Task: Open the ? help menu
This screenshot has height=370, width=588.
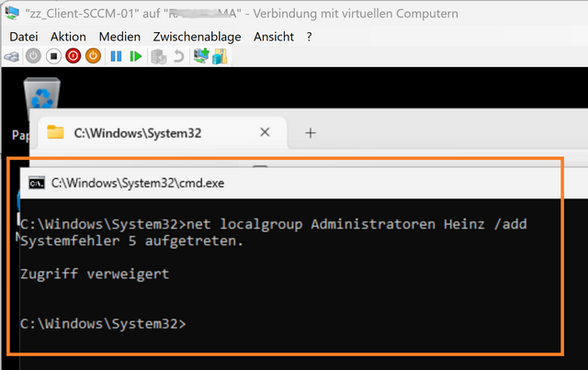Action: [x=309, y=37]
